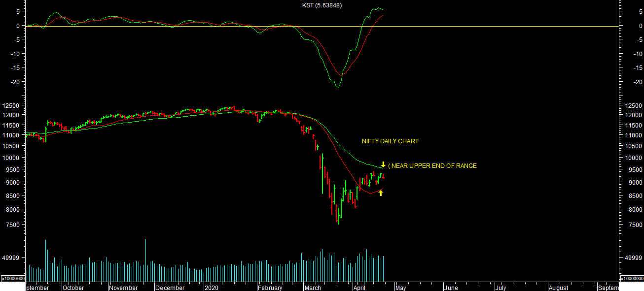Image resolution: width=644 pixels, height=291 pixels.
Task: Click October on the date axis
Action: tap(73, 288)
